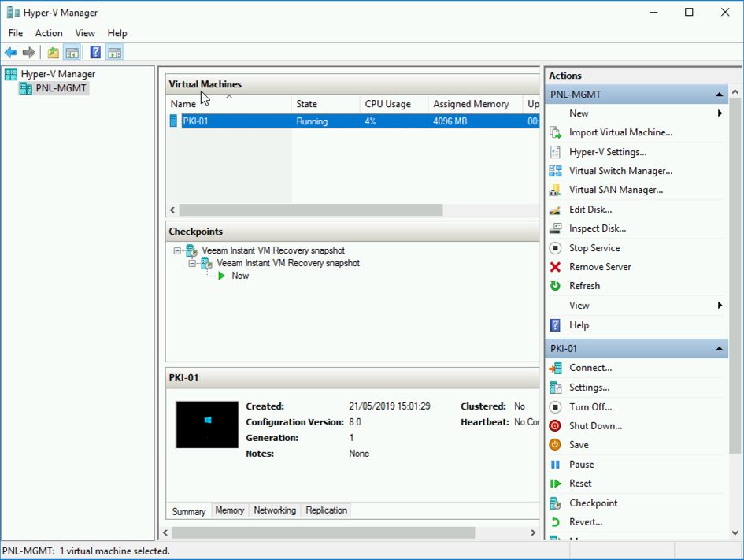Click the green Refresh icon
744x560 pixels.
[x=555, y=286]
